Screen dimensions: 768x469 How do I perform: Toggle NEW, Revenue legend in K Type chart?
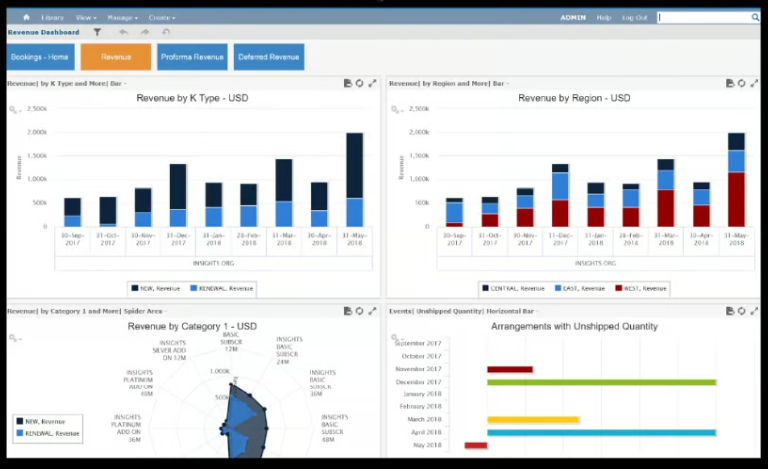[x=155, y=288]
